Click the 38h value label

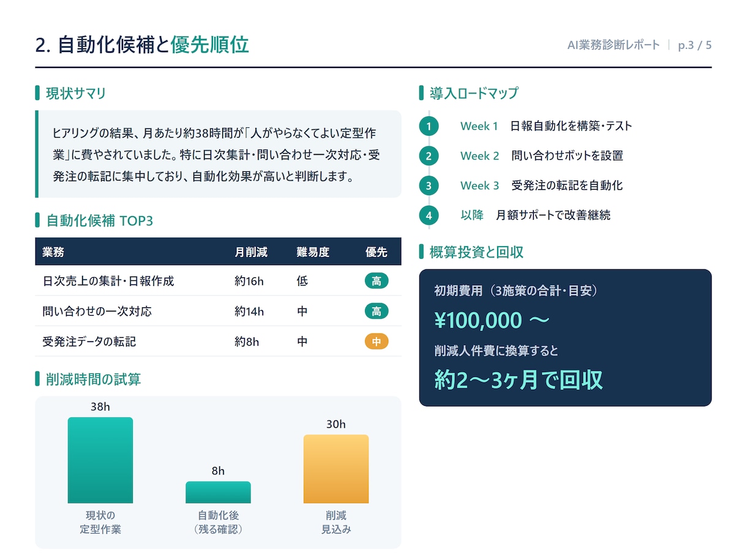click(x=100, y=407)
